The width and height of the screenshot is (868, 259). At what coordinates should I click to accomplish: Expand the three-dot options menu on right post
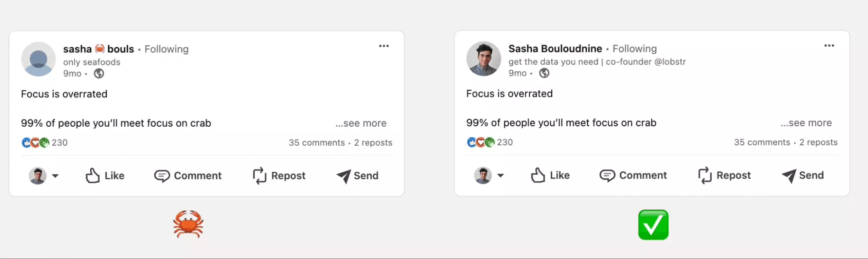(x=830, y=45)
